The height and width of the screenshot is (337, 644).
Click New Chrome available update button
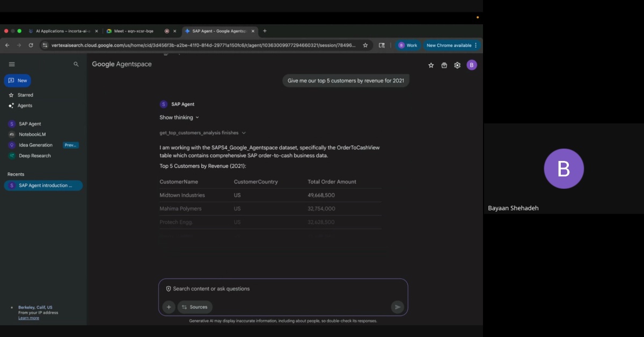[451, 46]
